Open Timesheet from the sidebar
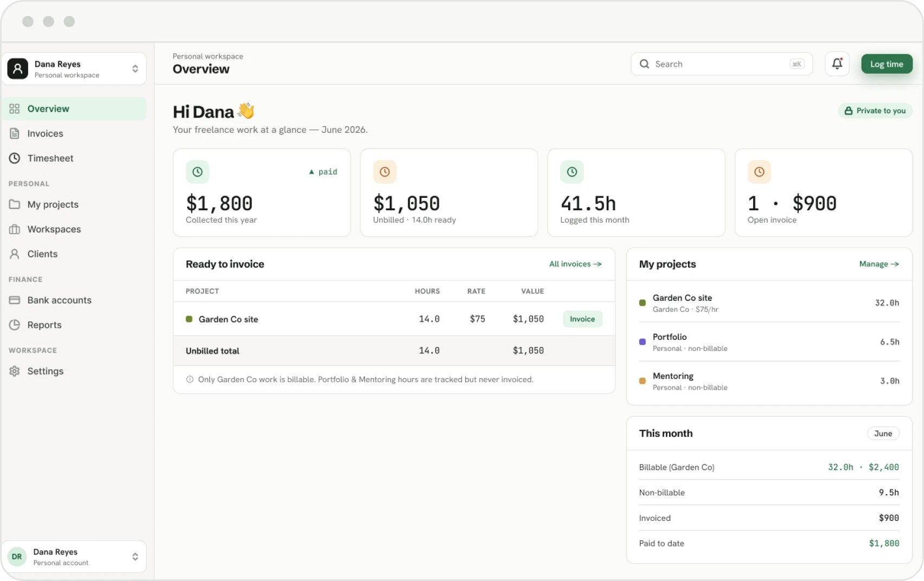The height and width of the screenshot is (581, 924). (x=74, y=158)
